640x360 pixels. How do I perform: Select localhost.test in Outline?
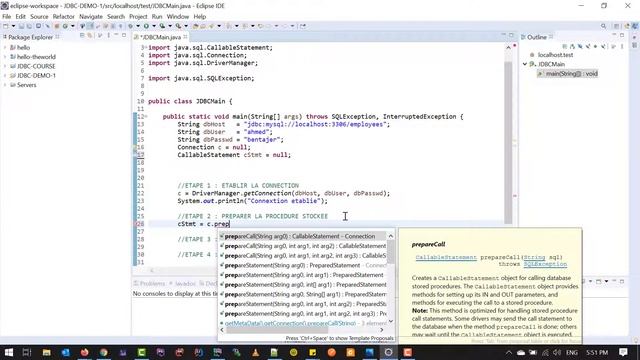pyautogui.click(x=555, y=55)
